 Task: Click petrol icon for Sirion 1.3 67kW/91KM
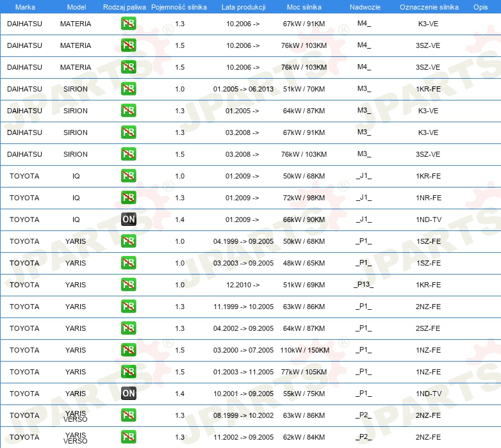(x=128, y=132)
